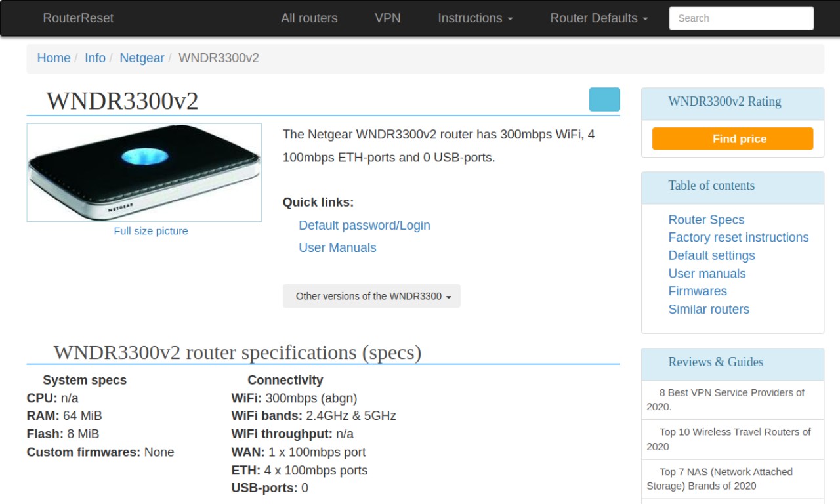The width and height of the screenshot is (840, 504).
Task: Select the WNDR3300v2 Rating panel heading
Action: coord(724,102)
